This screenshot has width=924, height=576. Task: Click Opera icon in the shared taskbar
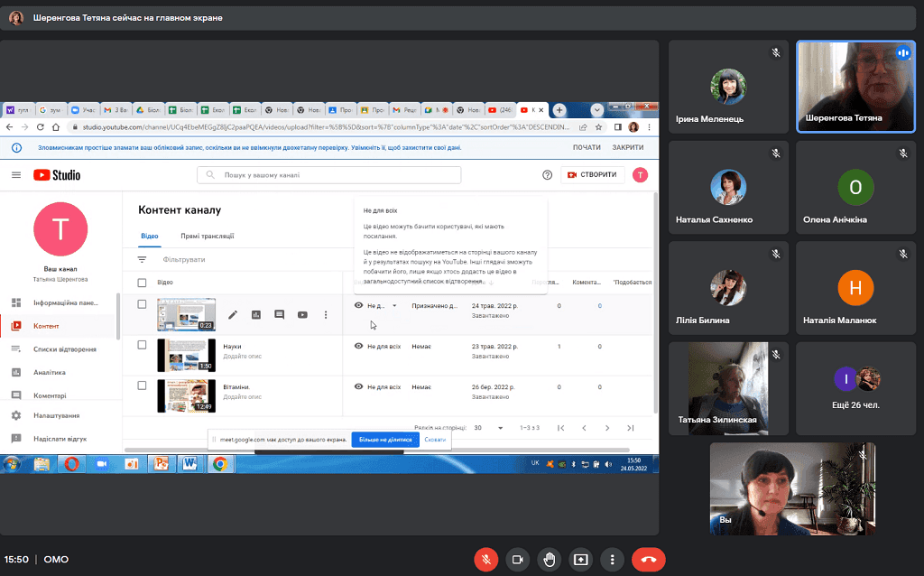pos(71,464)
